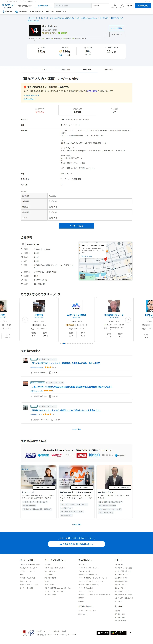Open the View larger map link
The image size is (153, 644).
tap(87, 256)
